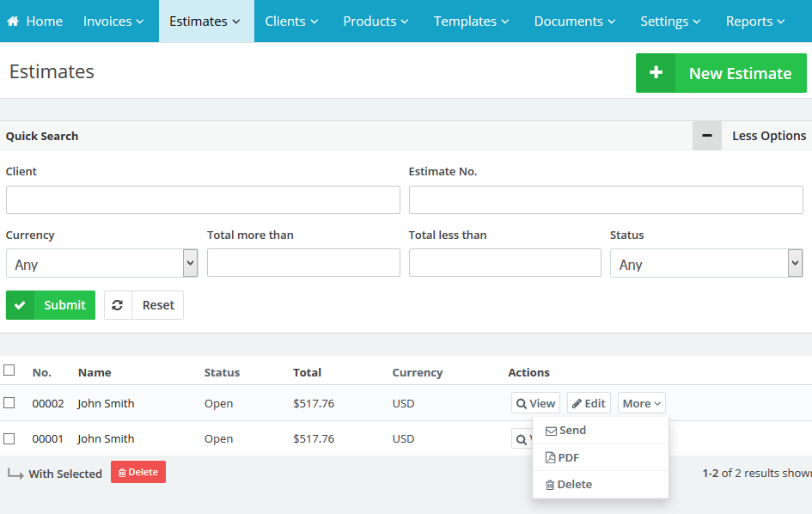Check the box for estimate 00002
This screenshot has width=812, height=514.
click(9, 402)
